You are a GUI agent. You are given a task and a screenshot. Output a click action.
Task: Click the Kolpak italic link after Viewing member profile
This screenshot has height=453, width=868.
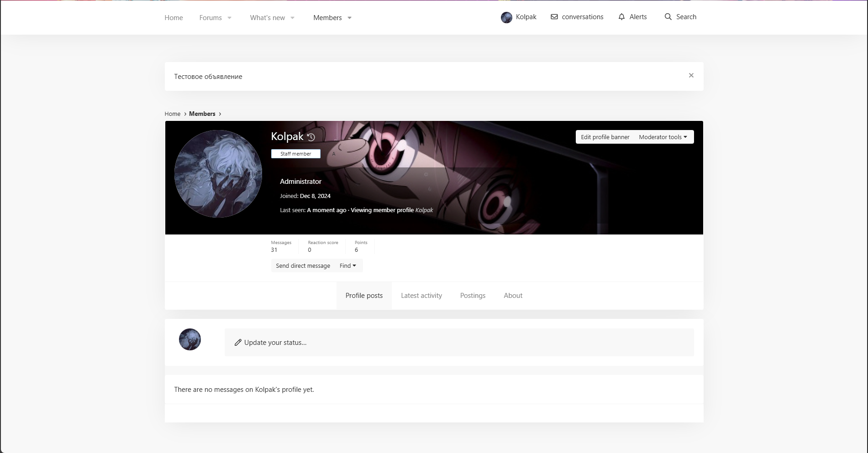click(424, 210)
